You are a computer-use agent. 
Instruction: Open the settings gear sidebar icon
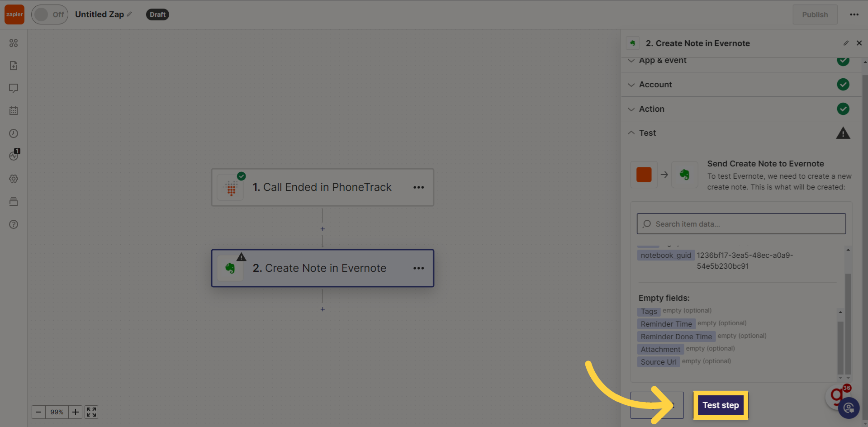point(14,179)
